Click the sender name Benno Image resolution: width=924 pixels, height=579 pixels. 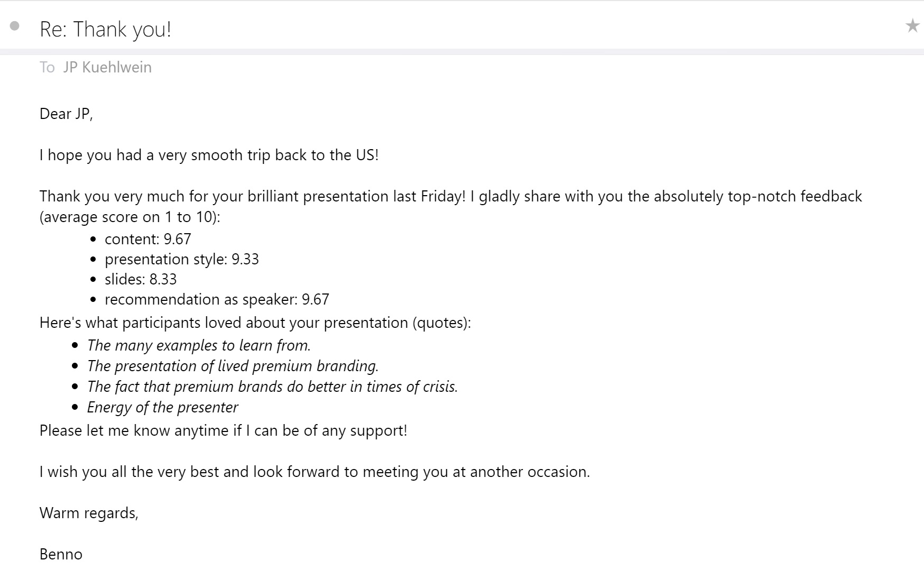click(x=61, y=554)
